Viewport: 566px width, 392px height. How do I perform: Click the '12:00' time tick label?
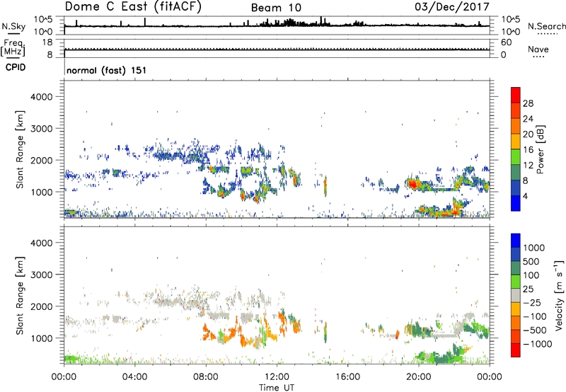(x=277, y=377)
